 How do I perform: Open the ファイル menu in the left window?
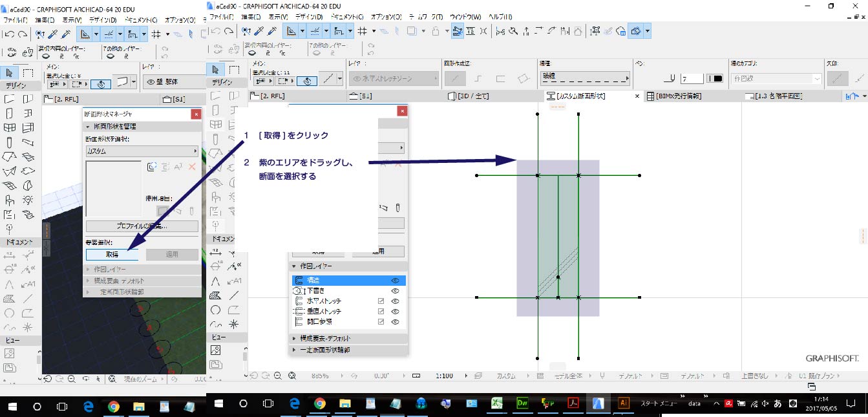pos(15,20)
